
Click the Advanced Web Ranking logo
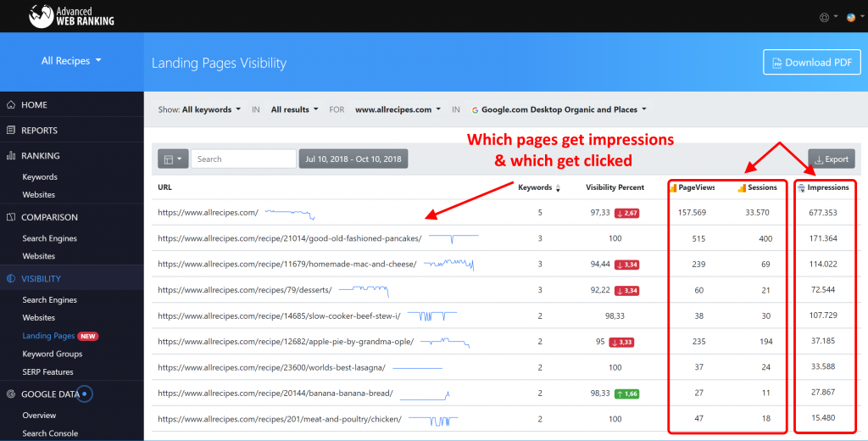point(71,17)
